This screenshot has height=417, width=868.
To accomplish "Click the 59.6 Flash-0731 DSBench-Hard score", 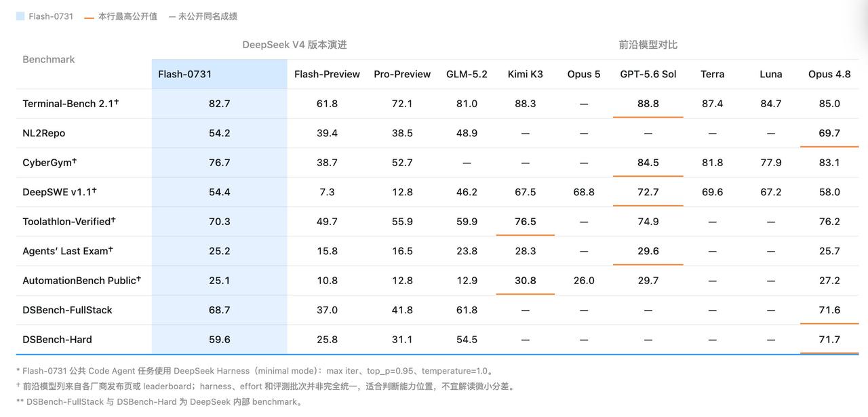I will (x=220, y=340).
